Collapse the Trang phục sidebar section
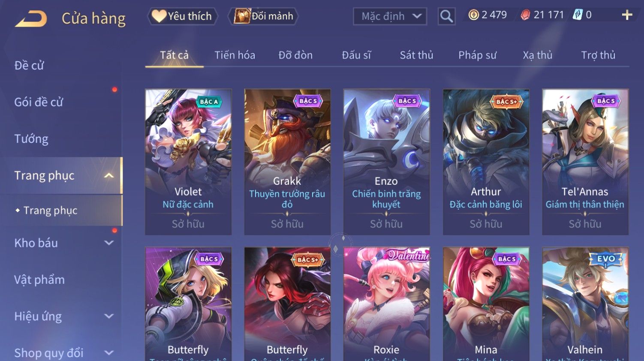This screenshot has width=644, height=361. click(x=109, y=175)
